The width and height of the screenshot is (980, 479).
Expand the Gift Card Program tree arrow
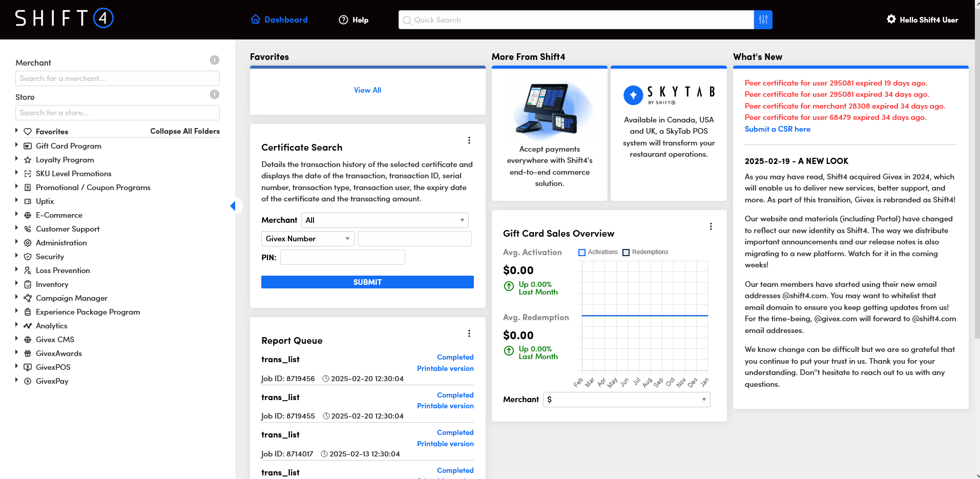(16, 145)
